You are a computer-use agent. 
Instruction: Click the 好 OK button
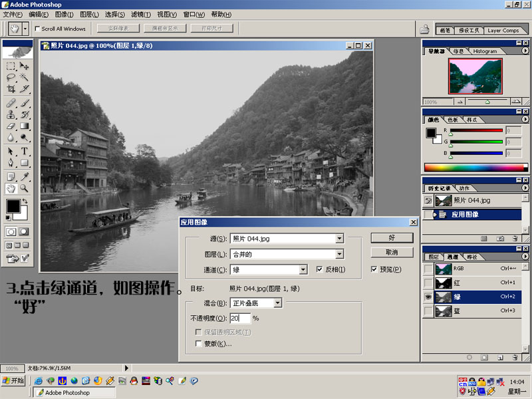click(392, 237)
